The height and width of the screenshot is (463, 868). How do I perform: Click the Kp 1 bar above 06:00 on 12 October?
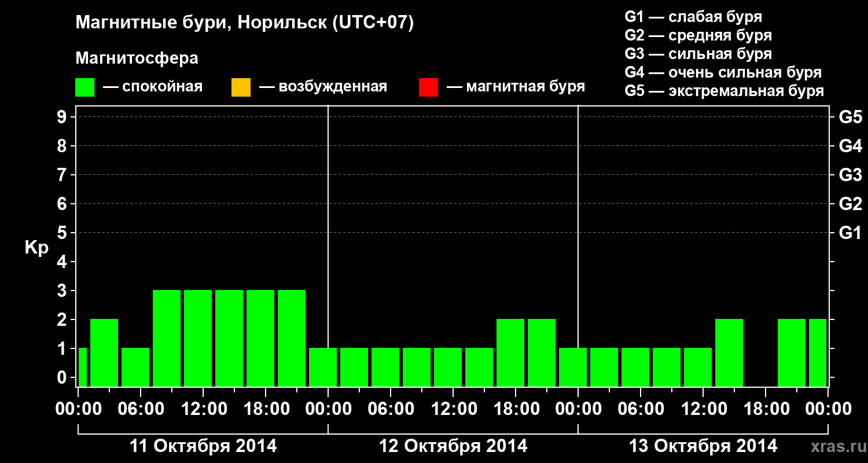tap(385, 367)
